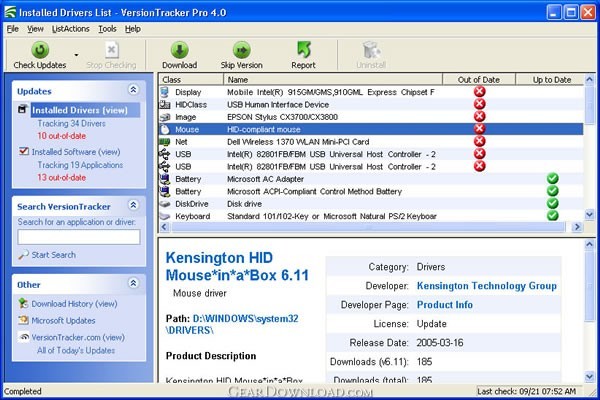This screenshot has width=600, height=400.
Task: Toggle the Installed Drivers checkbox
Action: 23,109
